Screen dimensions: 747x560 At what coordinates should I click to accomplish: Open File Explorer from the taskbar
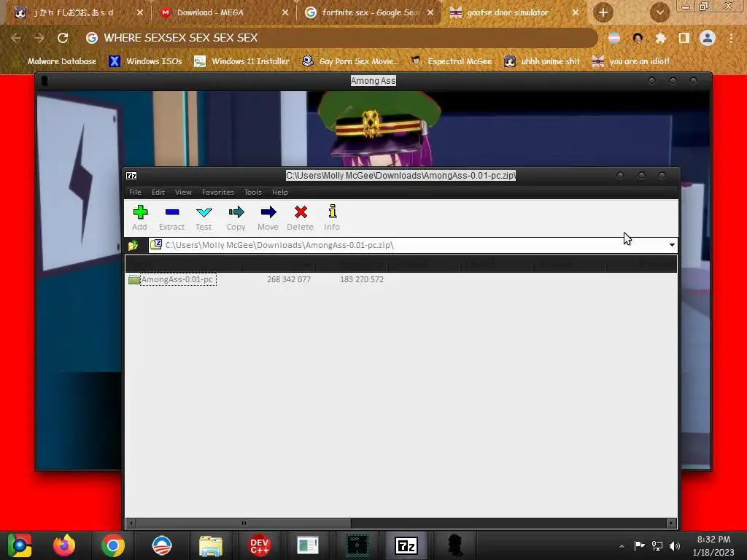(x=210, y=545)
